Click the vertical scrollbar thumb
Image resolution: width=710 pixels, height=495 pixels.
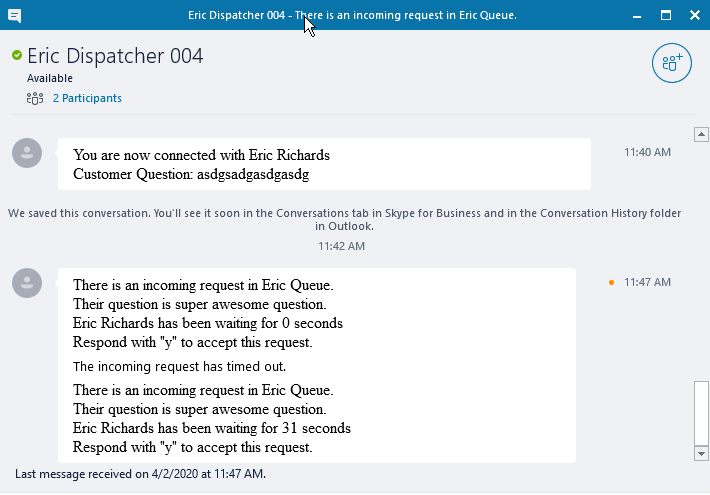701,413
